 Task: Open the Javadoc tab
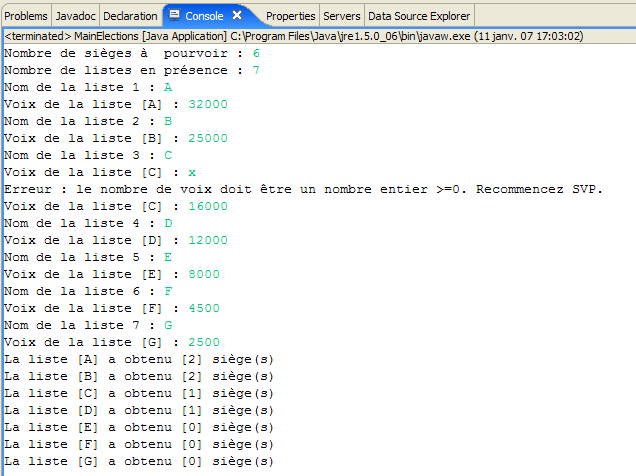[76, 16]
